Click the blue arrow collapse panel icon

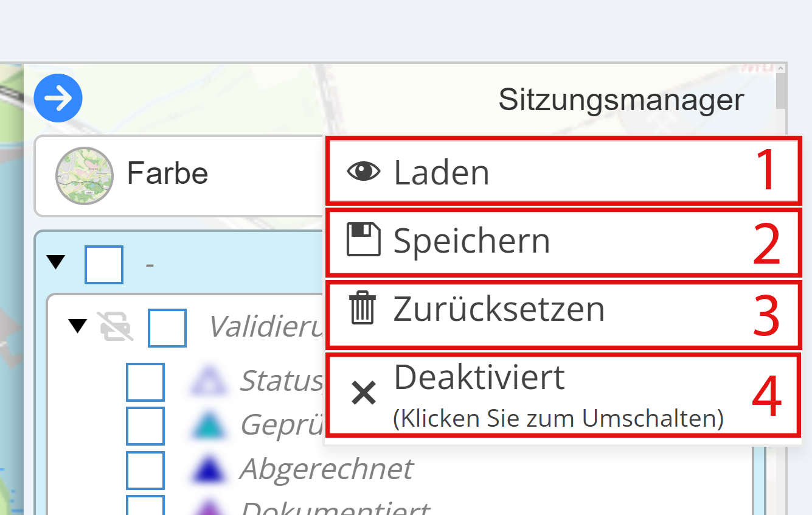tap(58, 98)
